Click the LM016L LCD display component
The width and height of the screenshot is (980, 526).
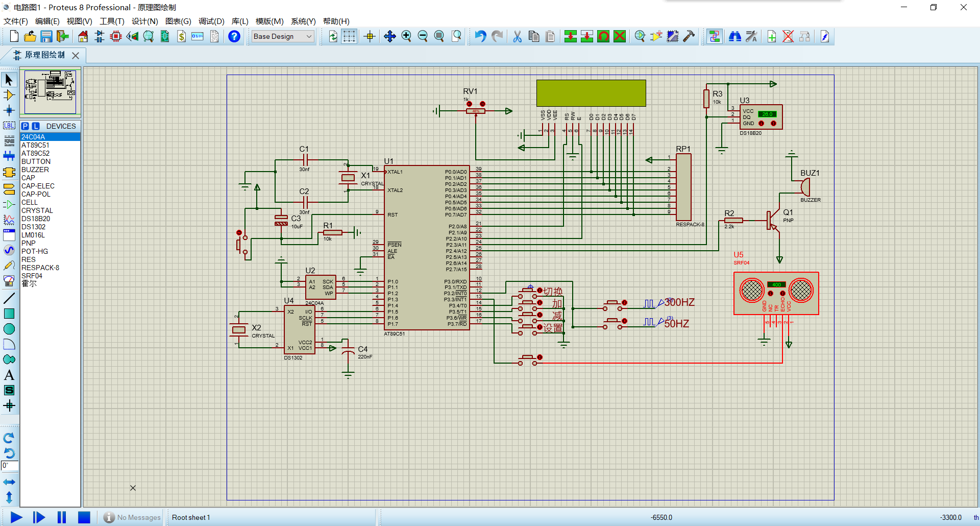click(x=591, y=93)
